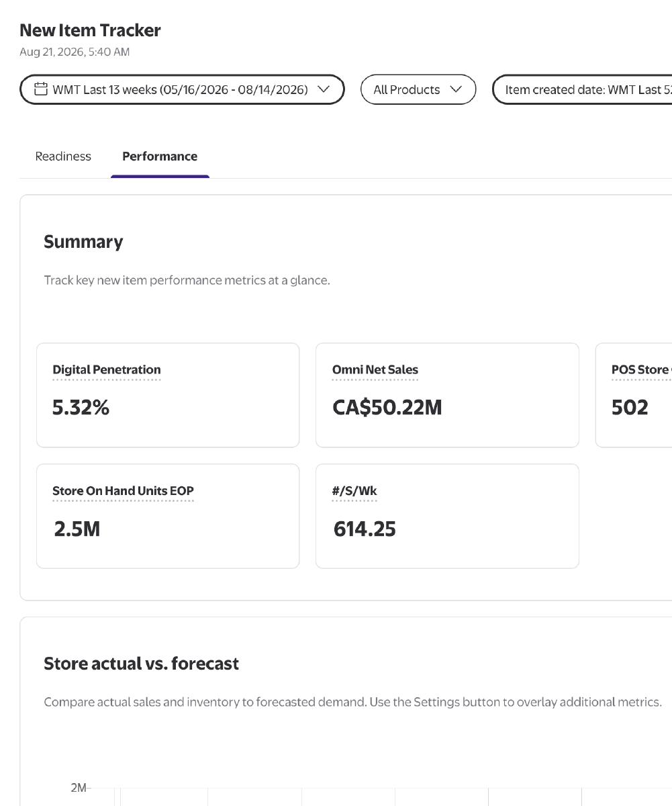
Task: Click the #/S/Wk metric label
Action: coord(354,491)
